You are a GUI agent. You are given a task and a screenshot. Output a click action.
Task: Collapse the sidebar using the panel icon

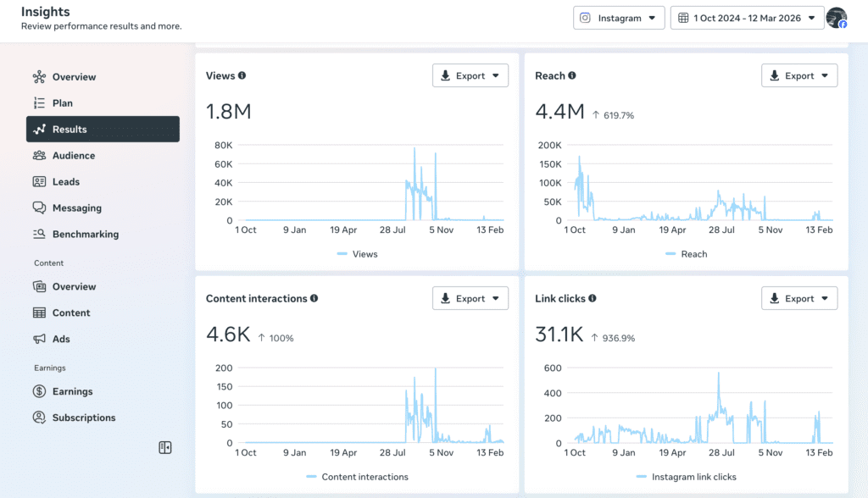tap(165, 447)
